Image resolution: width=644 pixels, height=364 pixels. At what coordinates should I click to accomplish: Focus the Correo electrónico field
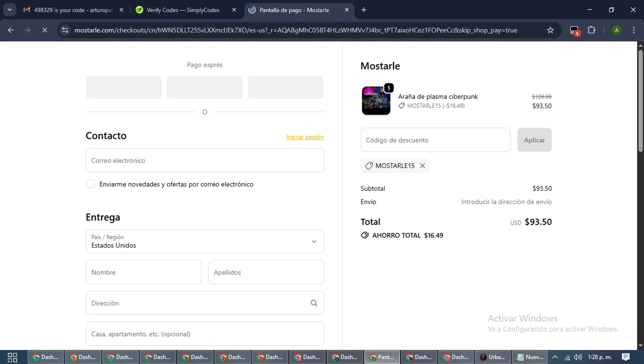pos(205,160)
